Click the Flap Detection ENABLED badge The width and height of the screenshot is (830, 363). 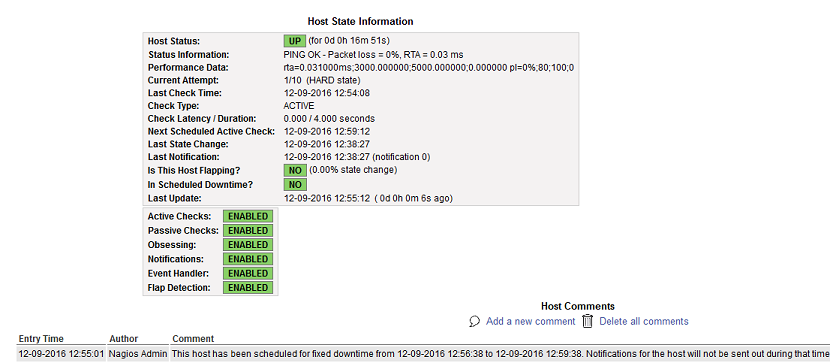pos(248,288)
